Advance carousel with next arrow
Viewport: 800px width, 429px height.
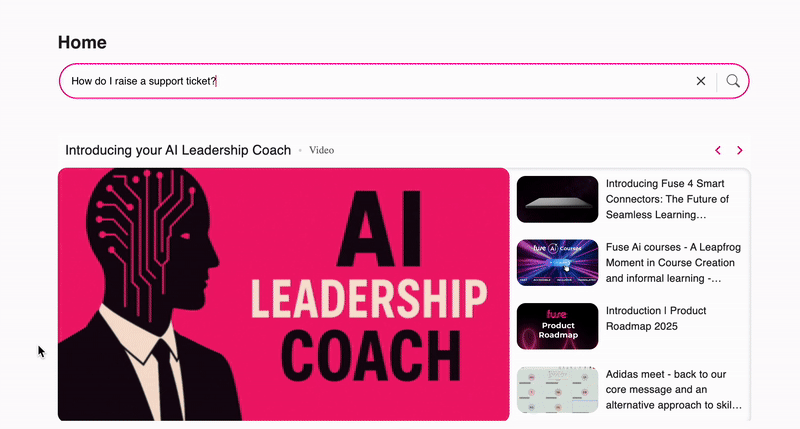pyautogui.click(x=740, y=150)
